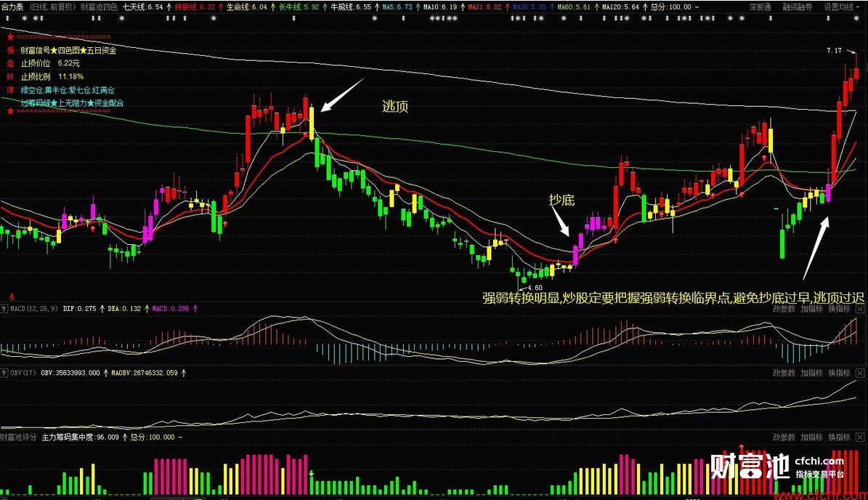
Task: Select the MAOBV:26746332.059 value
Action: (145, 373)
